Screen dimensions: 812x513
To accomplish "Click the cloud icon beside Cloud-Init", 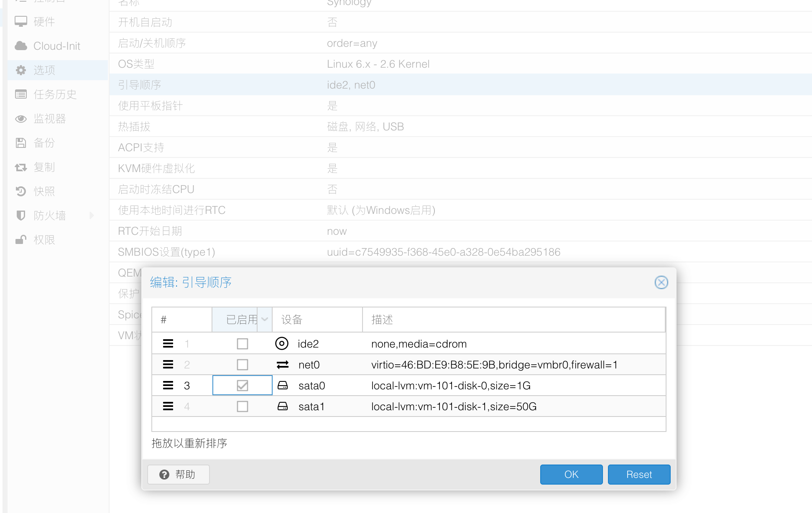I will [x=21, y=46].
